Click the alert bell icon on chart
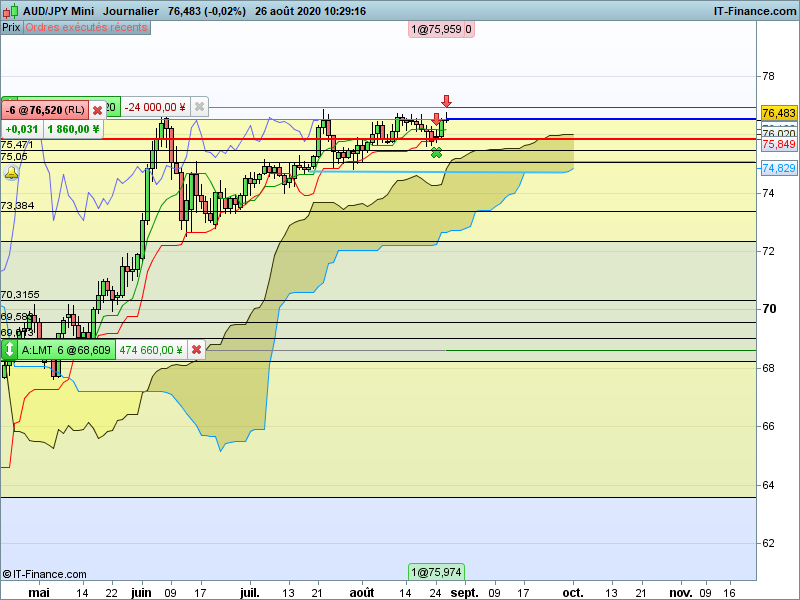The width and height of the screenshot is (800, 600). (11, 173)
